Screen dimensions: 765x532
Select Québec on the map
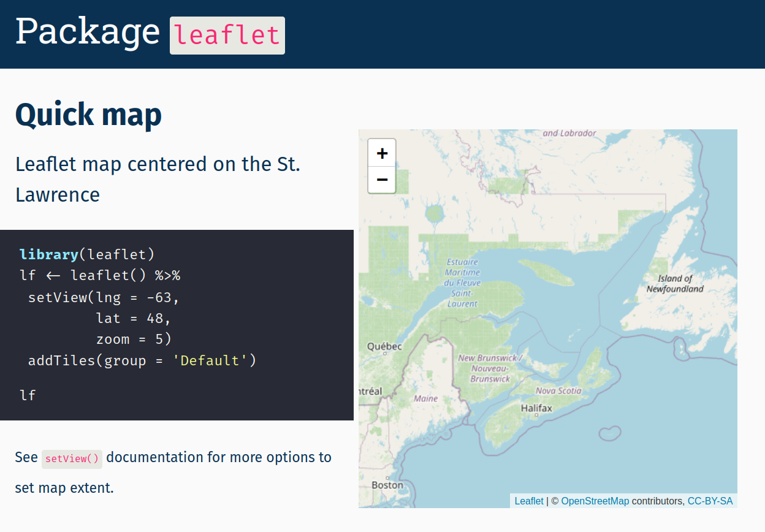tap(384, 346)
